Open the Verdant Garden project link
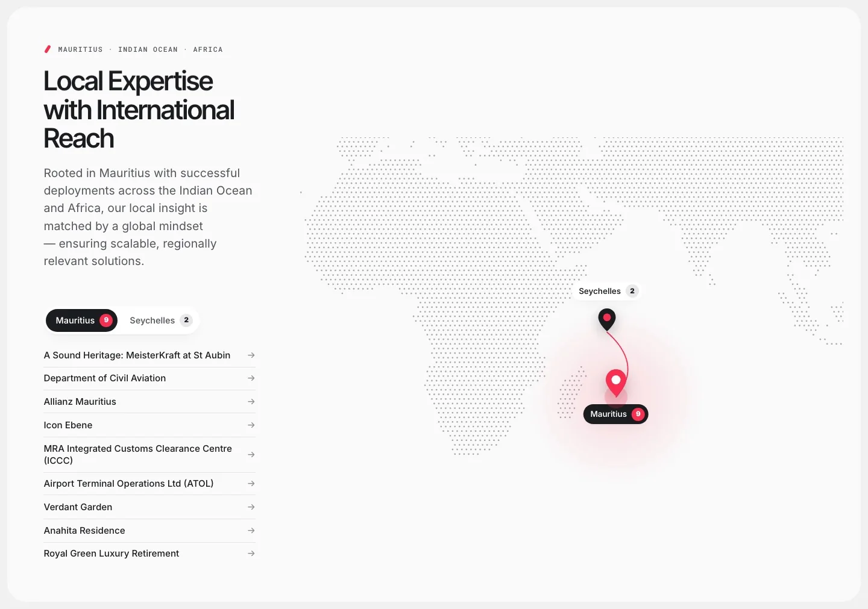 [149, 507]
